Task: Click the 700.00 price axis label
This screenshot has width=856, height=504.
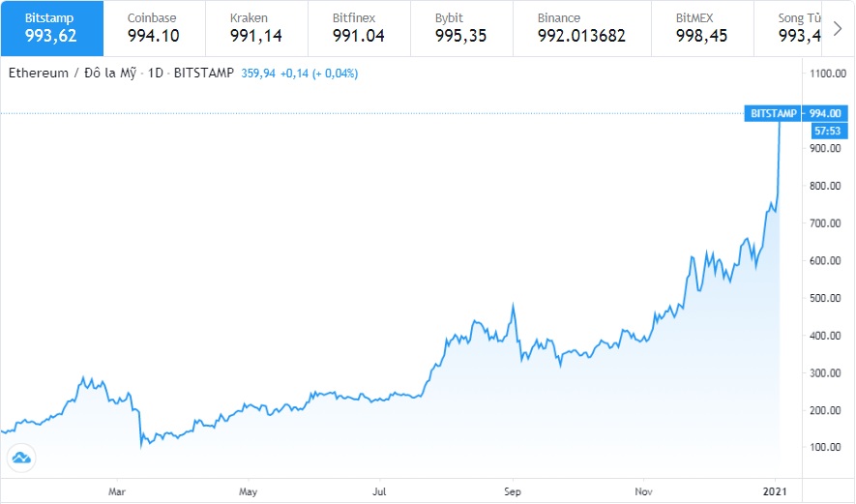Action: click(825, 222)
